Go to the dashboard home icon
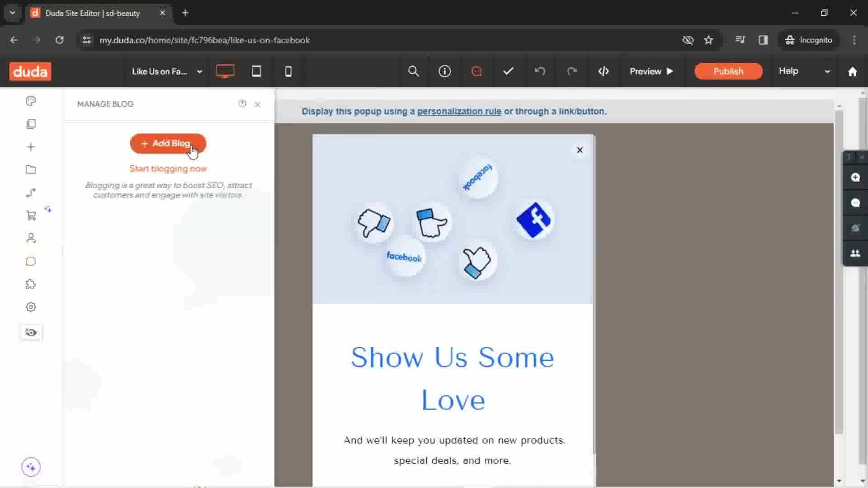The height and width of the screenshot is (488, 868). [853, 72]
